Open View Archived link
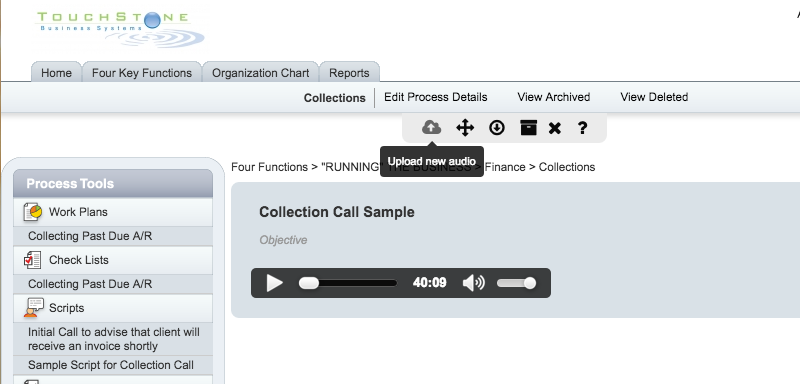This screenshot has width=800, height=384. (554, 97)
